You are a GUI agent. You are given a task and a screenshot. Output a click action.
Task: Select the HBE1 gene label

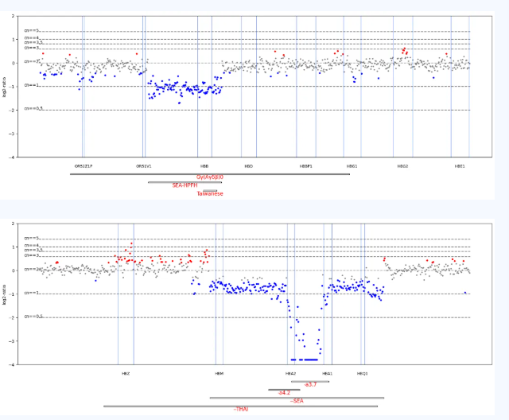[x=460, y=166]
